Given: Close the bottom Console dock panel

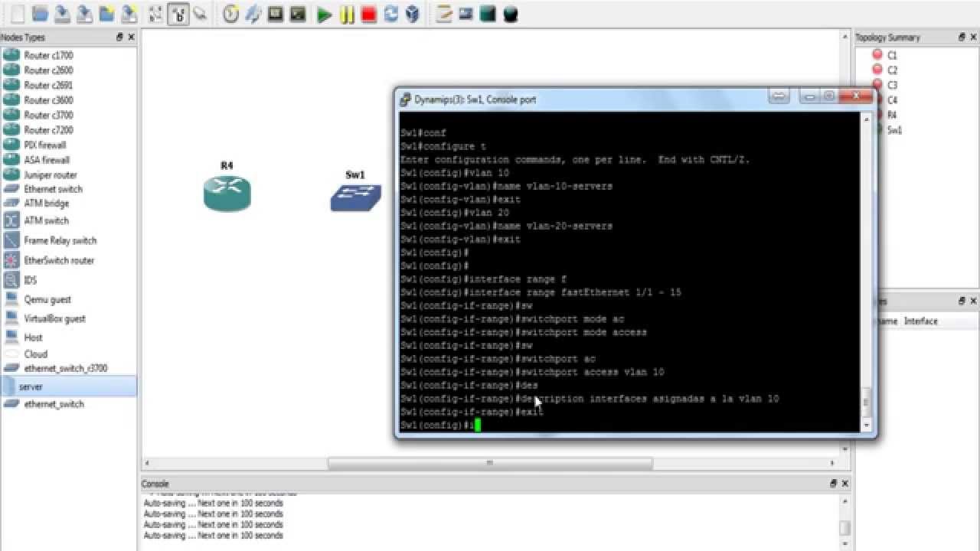Looking at the screenshot, I should pos(845,484).
